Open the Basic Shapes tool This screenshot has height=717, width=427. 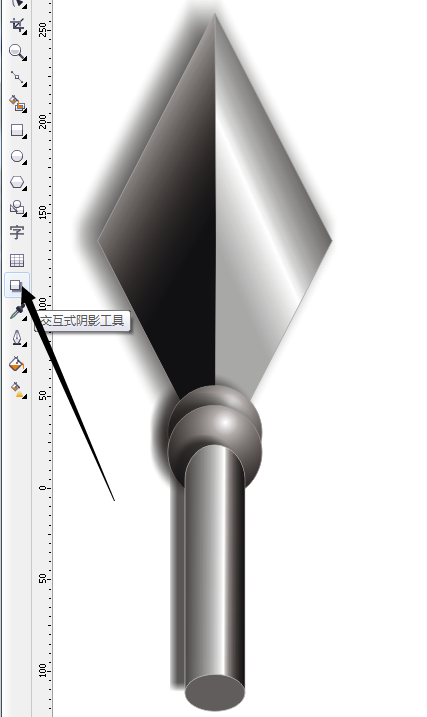(x=17, y=208)
